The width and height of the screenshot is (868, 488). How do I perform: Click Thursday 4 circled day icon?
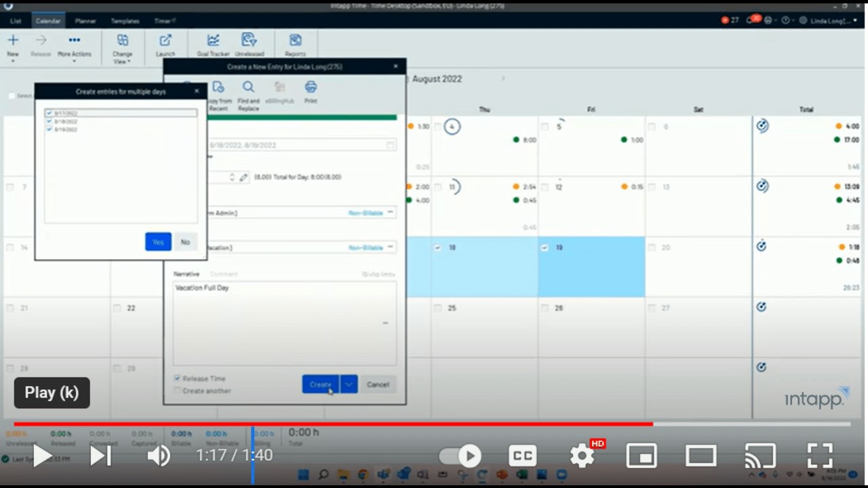coord(452,127)
